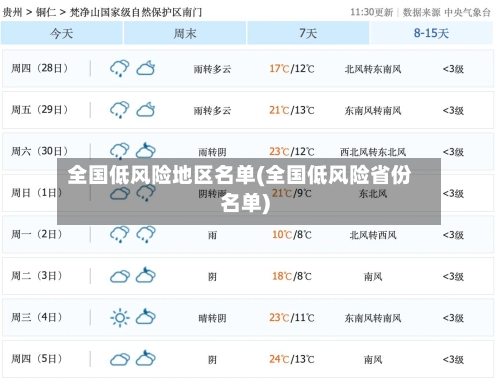Select the 周一（2日） date label

point(37,234)
